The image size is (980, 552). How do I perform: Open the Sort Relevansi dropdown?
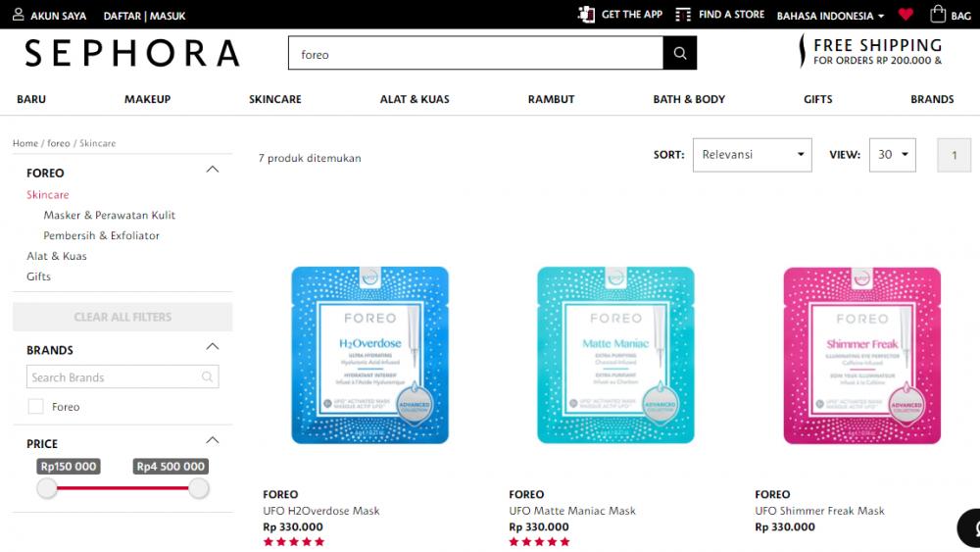pyautogui.click(x=752, y=155)
